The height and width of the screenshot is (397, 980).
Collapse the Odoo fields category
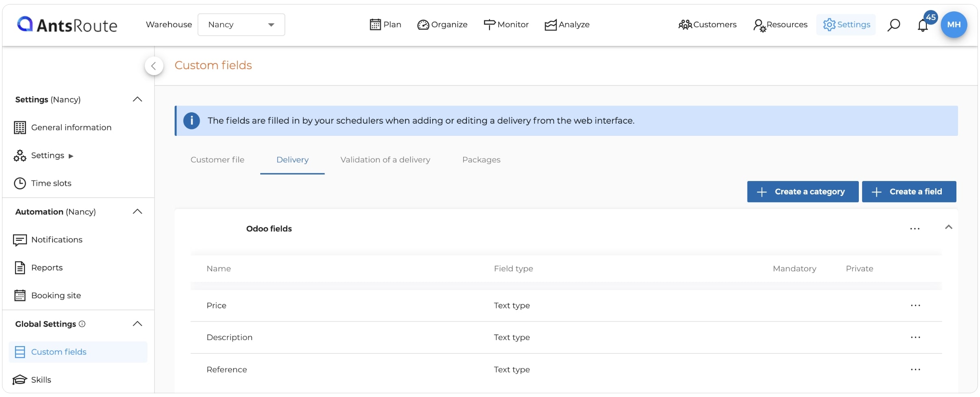click(949, 227)
